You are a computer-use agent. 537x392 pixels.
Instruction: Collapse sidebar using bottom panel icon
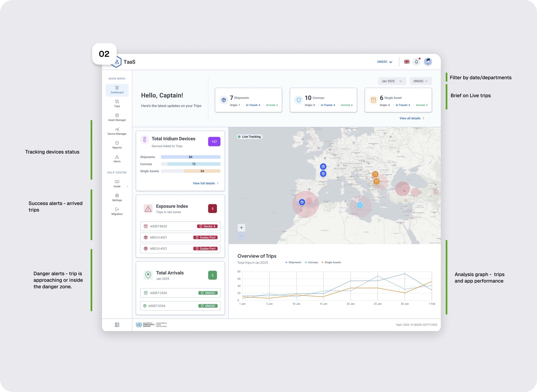117,325
